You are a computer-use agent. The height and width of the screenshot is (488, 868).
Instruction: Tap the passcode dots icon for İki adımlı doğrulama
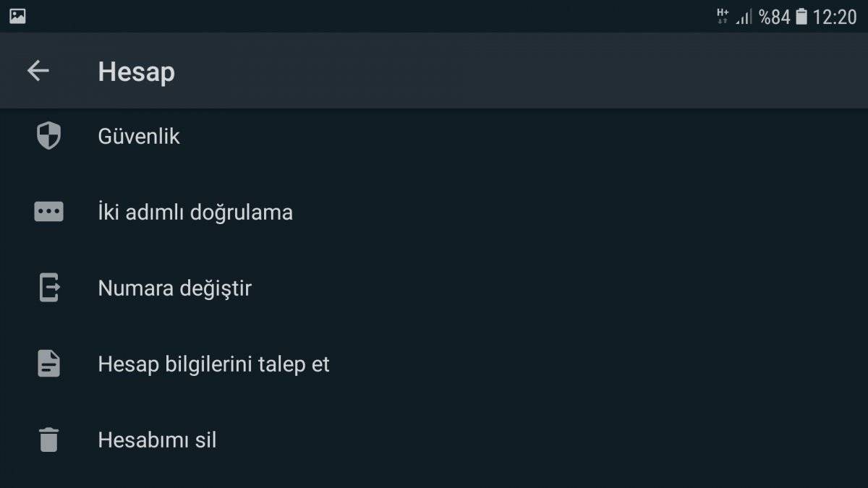[48, 211]
